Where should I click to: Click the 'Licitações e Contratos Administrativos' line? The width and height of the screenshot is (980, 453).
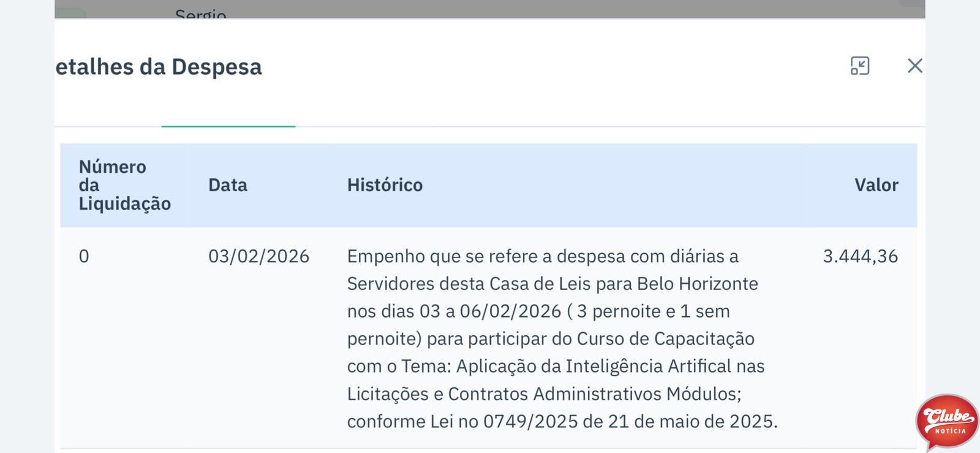[544, 394]
